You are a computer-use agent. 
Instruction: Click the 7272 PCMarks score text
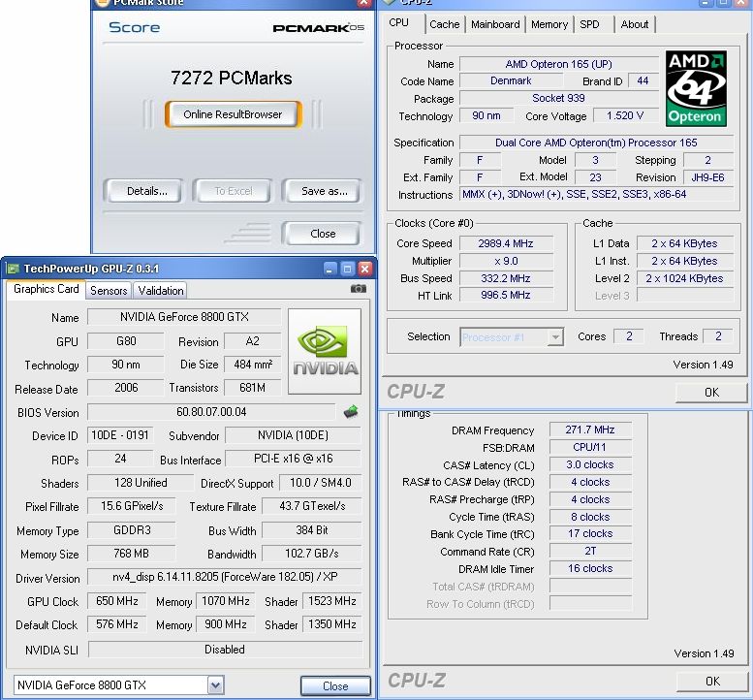point(231,78)
